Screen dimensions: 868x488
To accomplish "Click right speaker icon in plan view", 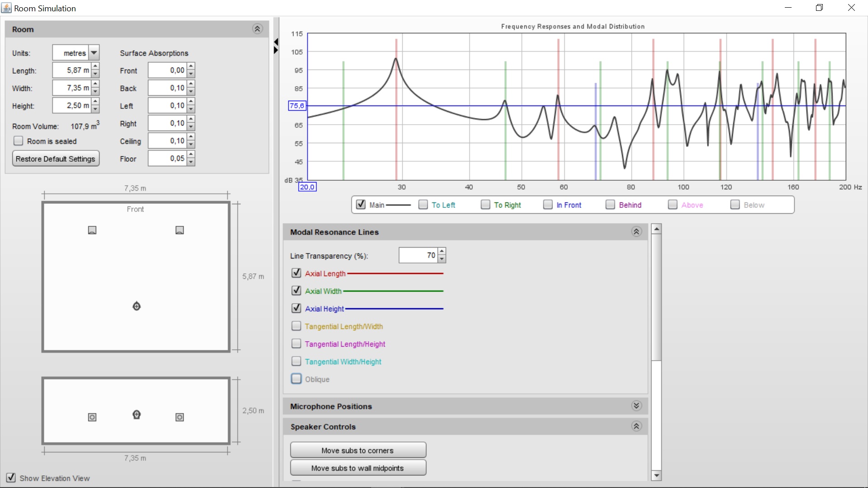I will pos(179,230).
